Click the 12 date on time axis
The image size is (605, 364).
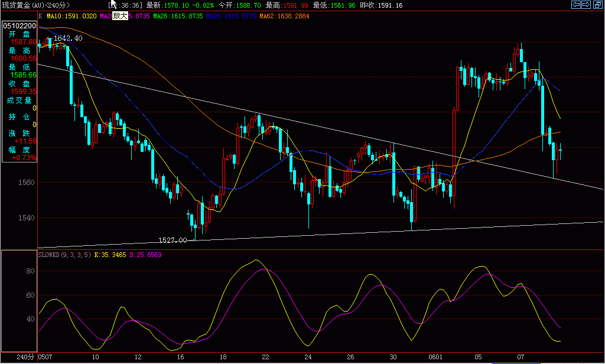[x=138, y=357]
